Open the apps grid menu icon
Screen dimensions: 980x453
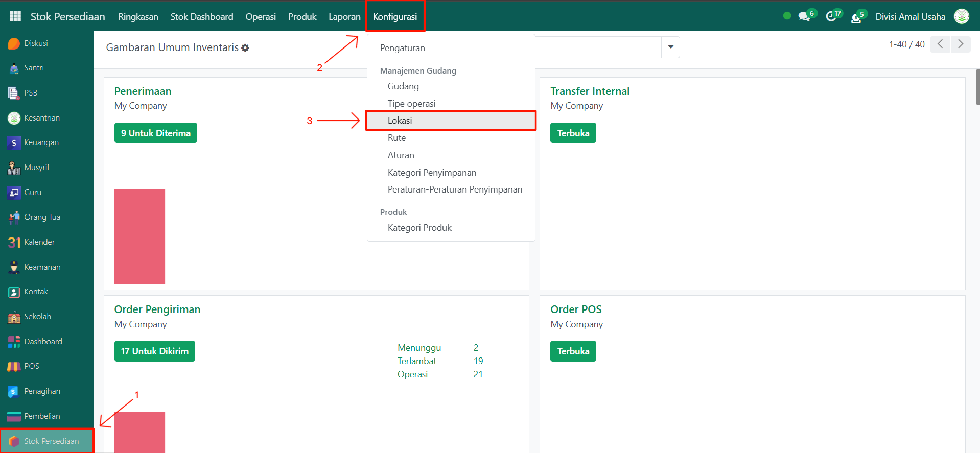tap(15, 16)
